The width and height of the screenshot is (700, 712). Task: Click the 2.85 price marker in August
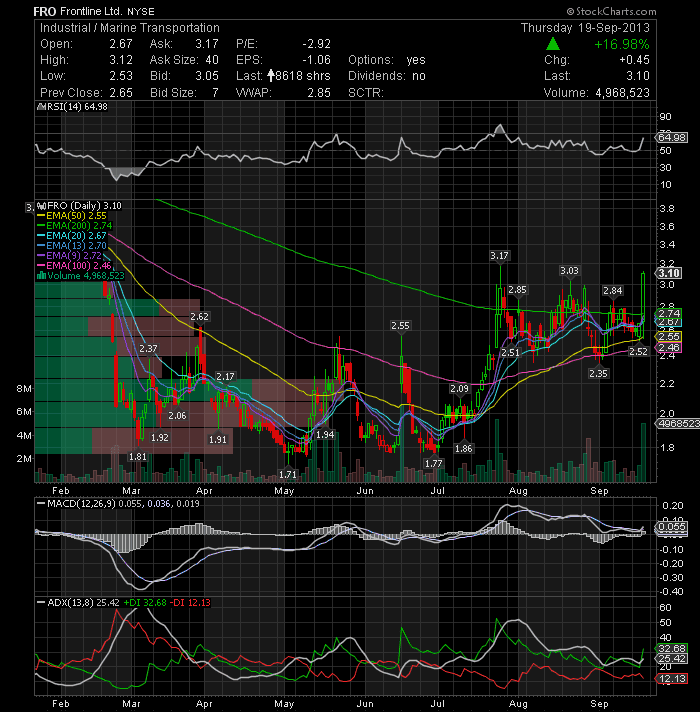point(518,290)
